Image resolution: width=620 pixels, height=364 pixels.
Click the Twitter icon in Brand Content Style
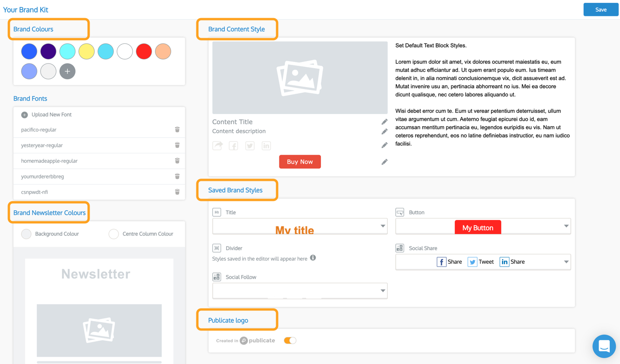pos(250,145)
